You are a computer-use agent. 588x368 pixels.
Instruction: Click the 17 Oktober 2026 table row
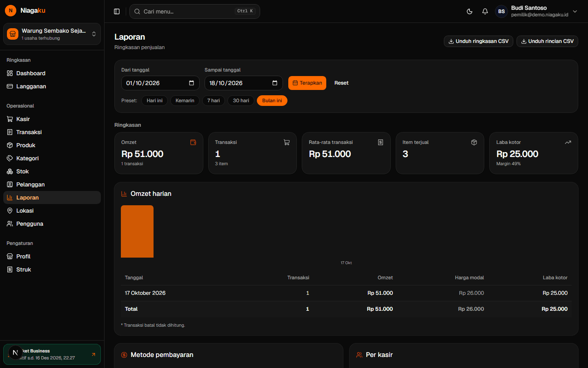[346, 293]
